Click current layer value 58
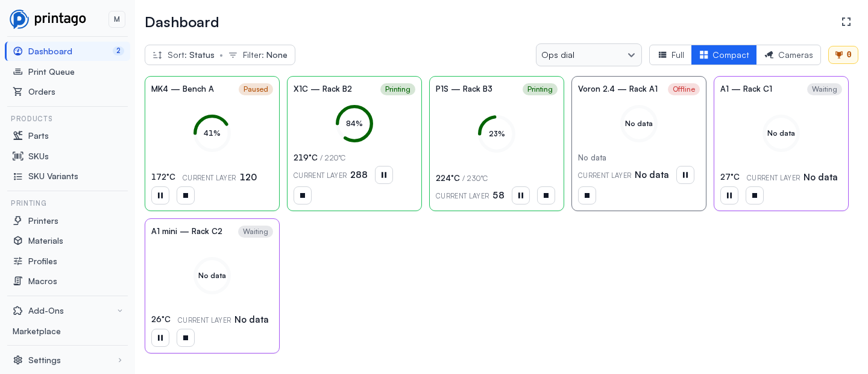 tap(498, 195)
